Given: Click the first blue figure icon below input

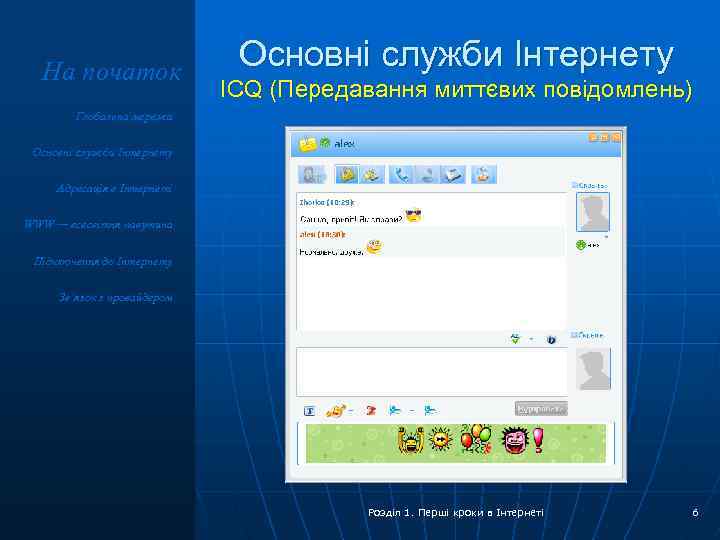Looking at the screenshot, I should 394,410.
